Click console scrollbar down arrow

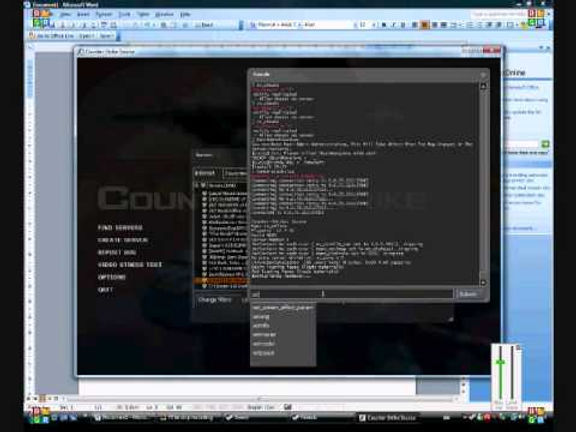tap(483, 282)
